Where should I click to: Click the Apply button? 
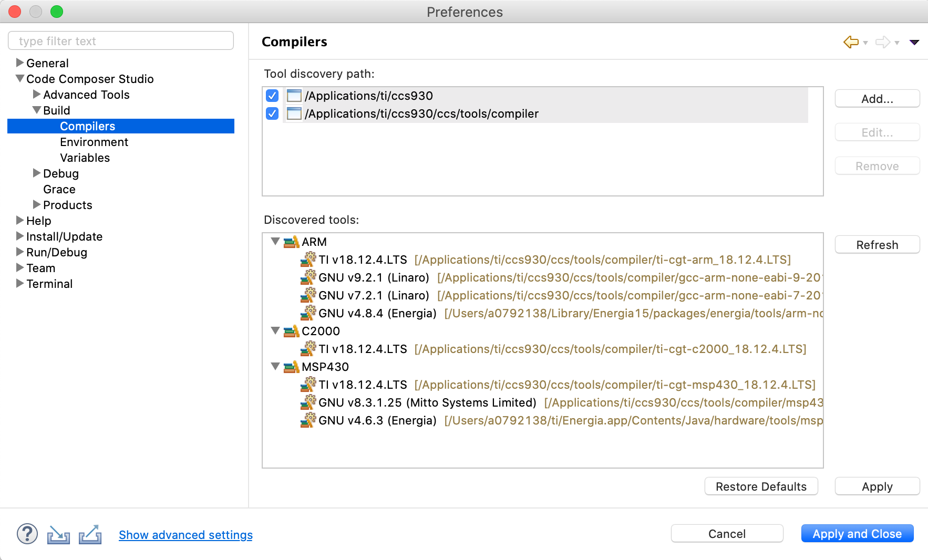pos(877,486)
